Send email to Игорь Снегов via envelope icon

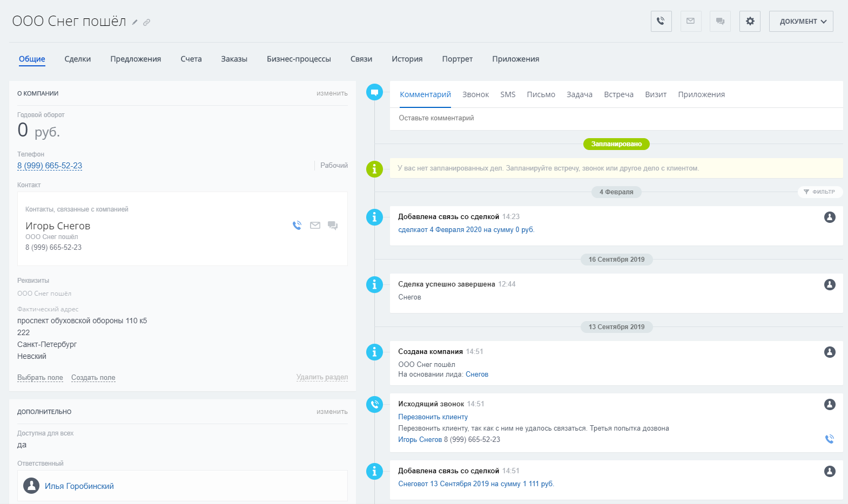pos(315,226)
